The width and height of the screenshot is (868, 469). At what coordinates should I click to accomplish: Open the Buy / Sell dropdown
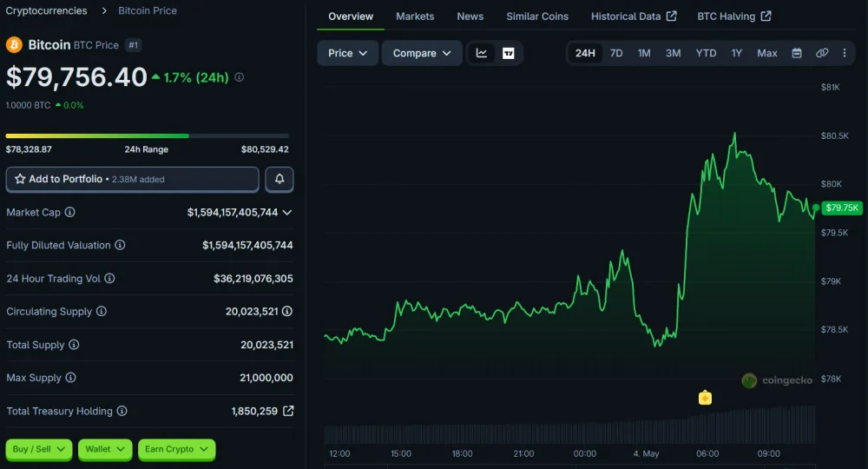(39, 449)
